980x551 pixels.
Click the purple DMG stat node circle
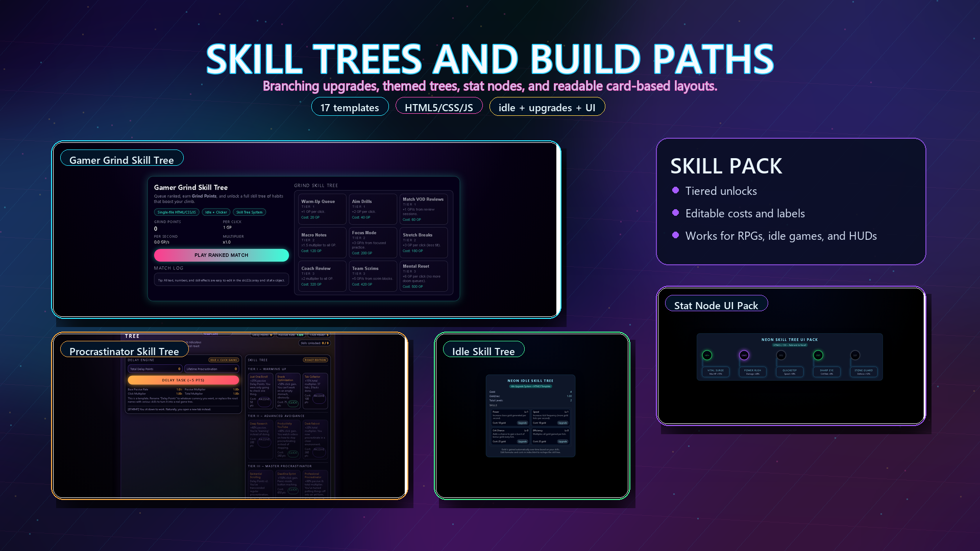pos(744,355)
